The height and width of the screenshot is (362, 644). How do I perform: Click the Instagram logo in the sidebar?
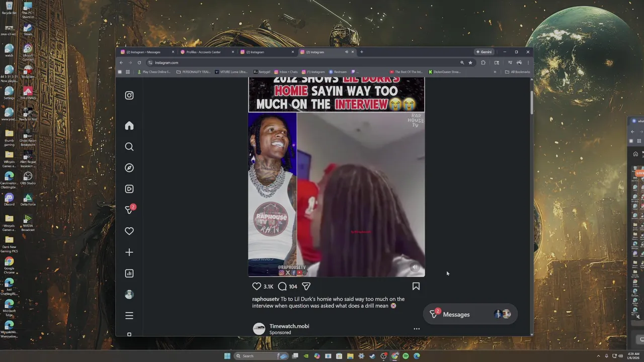pos(129,95)
